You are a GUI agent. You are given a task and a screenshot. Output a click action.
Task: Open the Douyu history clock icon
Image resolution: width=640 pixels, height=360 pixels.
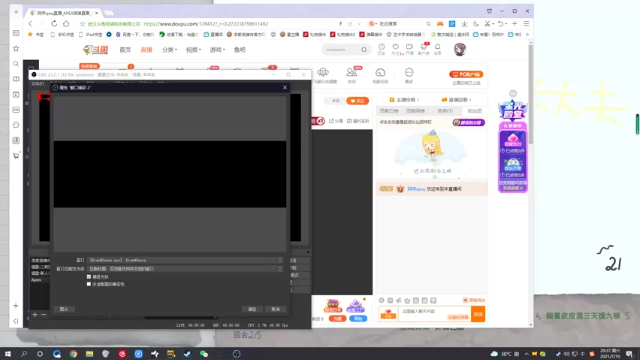[x=381, y=47]
